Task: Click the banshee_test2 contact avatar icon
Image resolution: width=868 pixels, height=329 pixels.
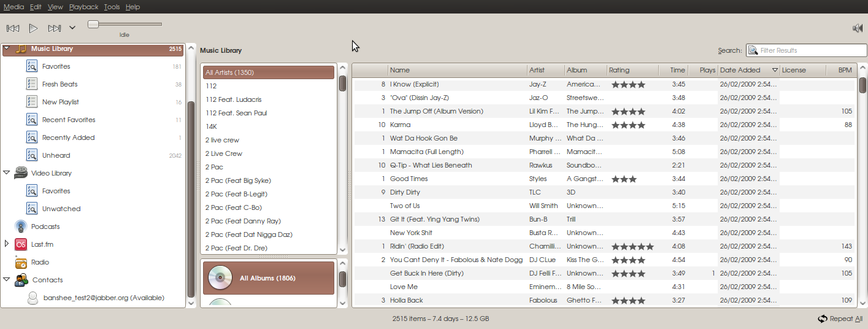Action: (33, 298)
